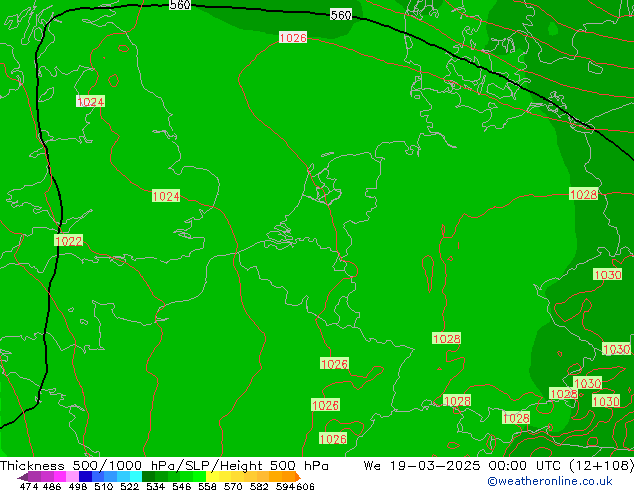
Task: Pick the bright magenta legend swatch
Action: tap(60, 477)
